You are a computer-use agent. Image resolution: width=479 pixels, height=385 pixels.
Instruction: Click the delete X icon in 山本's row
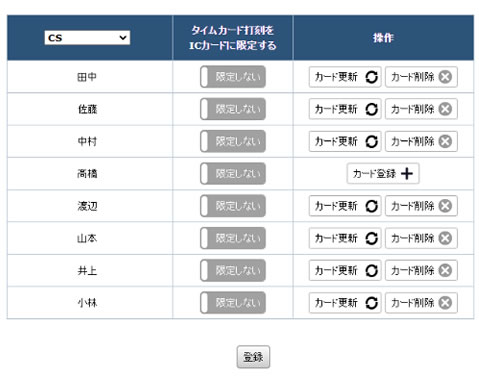445,238
